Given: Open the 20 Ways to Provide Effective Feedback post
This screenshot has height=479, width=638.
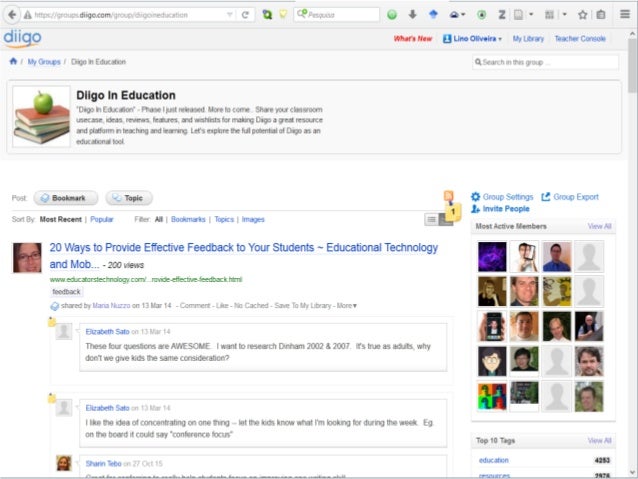Looking at the screenshot, I should coord(244,256).
